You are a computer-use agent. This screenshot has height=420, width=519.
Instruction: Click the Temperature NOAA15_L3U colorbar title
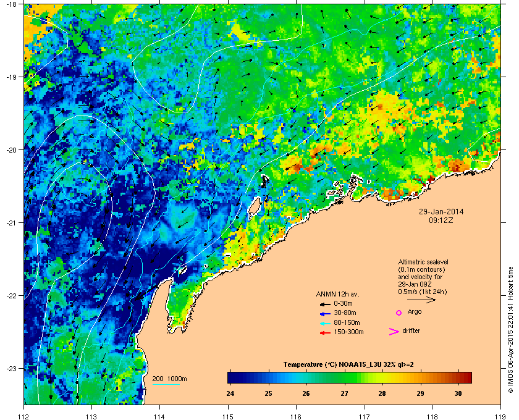(x=348, y=365)
